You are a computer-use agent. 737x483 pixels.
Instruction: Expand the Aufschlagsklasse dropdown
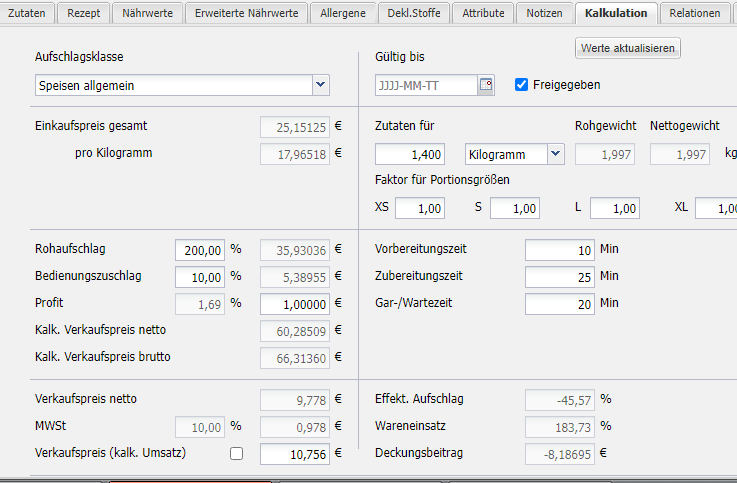point(320,86)
